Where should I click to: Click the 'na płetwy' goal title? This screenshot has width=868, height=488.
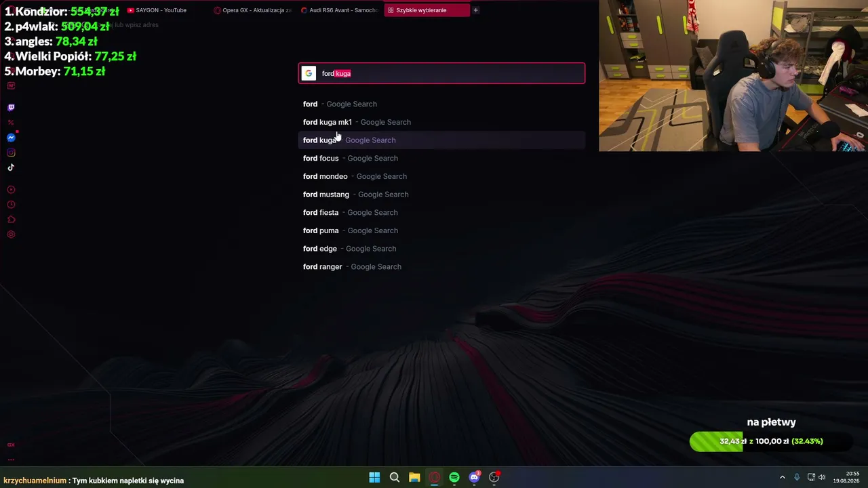pyautogui.click(x=771, y=422)
